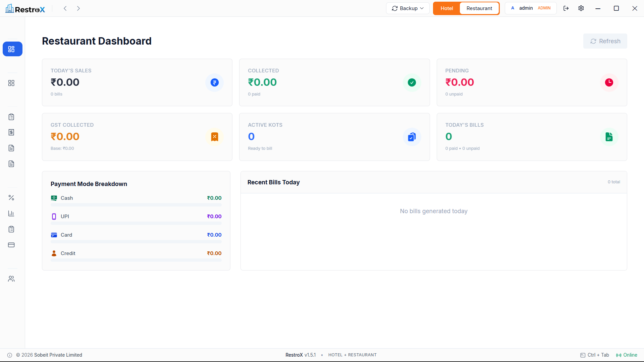Click "No bills generated today" message

[x=434, y=211]
